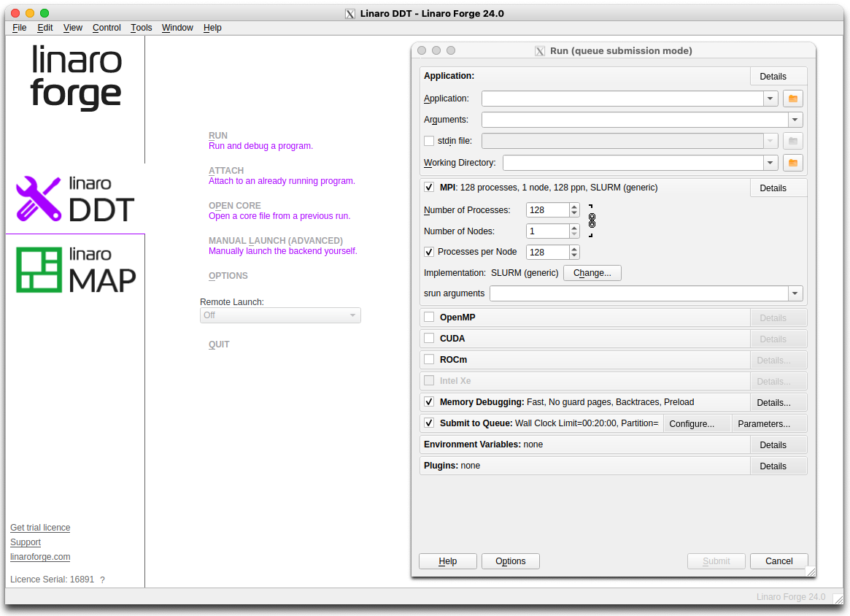850x616 pixels.
Task: Click the Licence Serial: 16891 text
Action: (x=52, y=580)
